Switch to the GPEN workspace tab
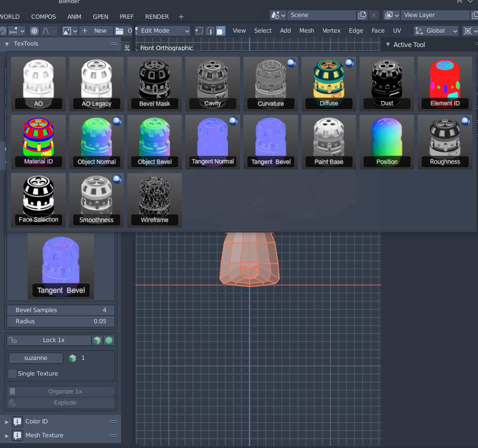The height and width of the screenshot is (448, 478). click(x=101, y=17)
